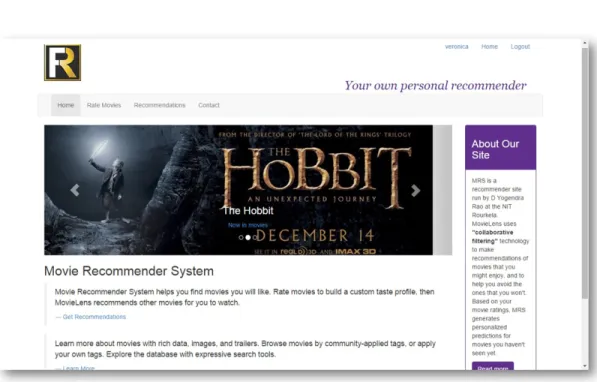Click scrollbar down arrow
Viewport: 597px width, 382px height.
(x=585, y=366)
